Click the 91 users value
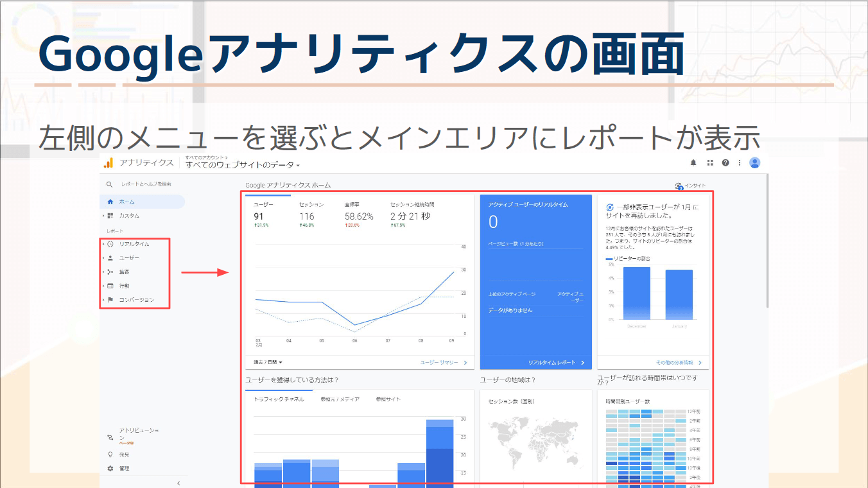Image resolution: width=868 pixels, height=488 pixels. [259, 216]
